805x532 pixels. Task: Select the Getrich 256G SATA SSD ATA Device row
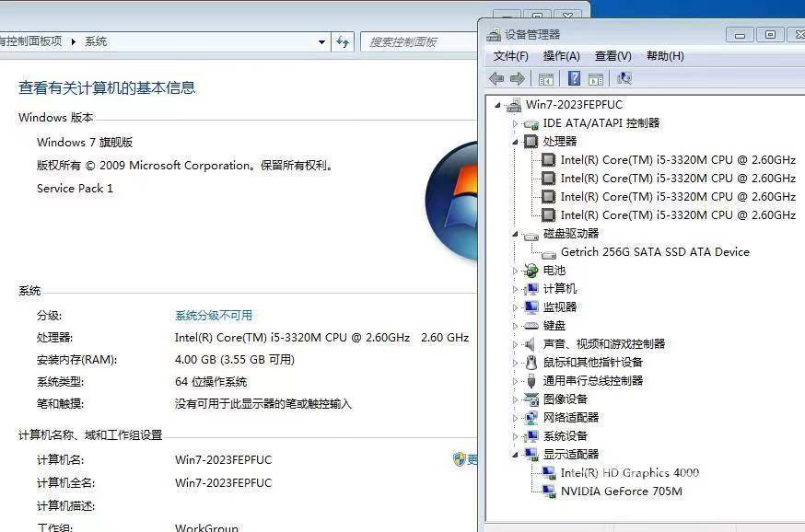tap(655, 252)
